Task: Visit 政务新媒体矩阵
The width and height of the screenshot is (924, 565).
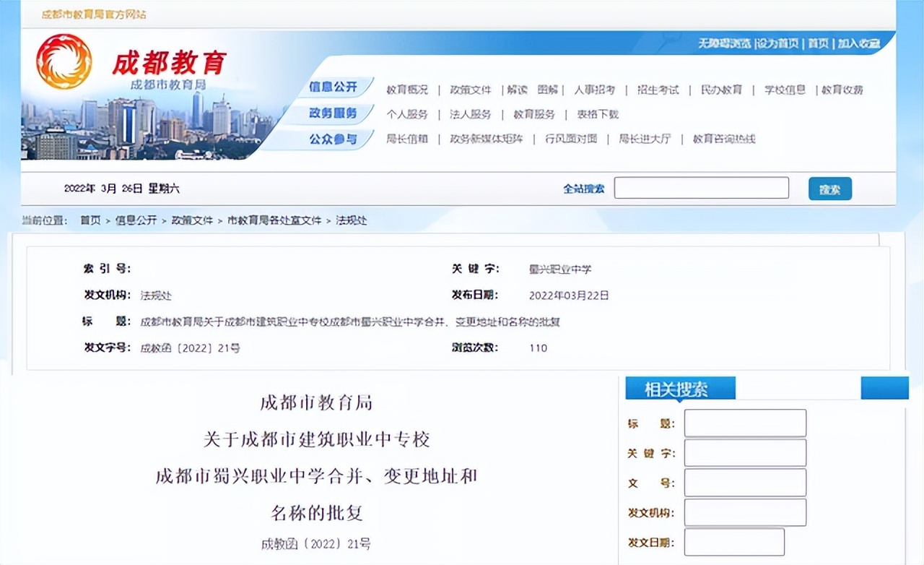Action: pyautogui.click(x=487, y=139)
